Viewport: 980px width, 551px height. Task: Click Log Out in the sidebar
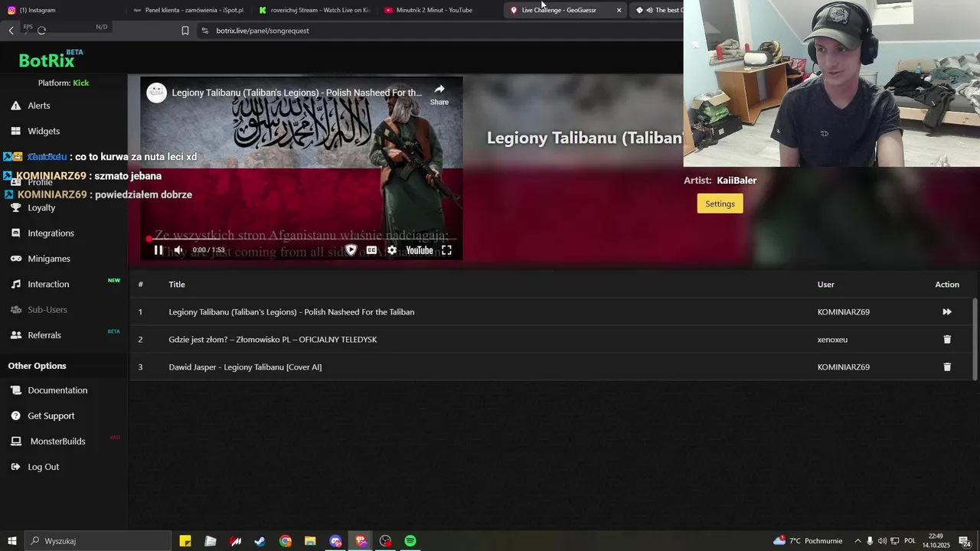(x=43, y=467)
